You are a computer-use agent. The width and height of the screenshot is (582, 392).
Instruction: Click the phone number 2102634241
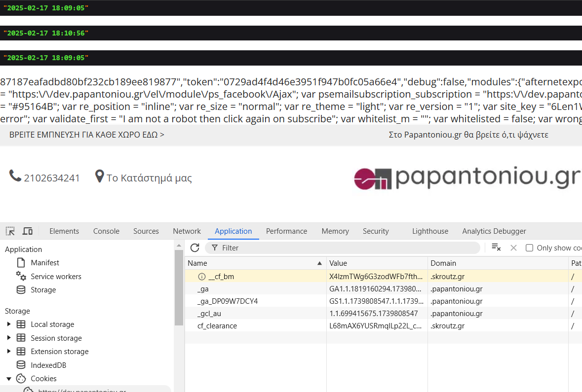coord(52,178)
